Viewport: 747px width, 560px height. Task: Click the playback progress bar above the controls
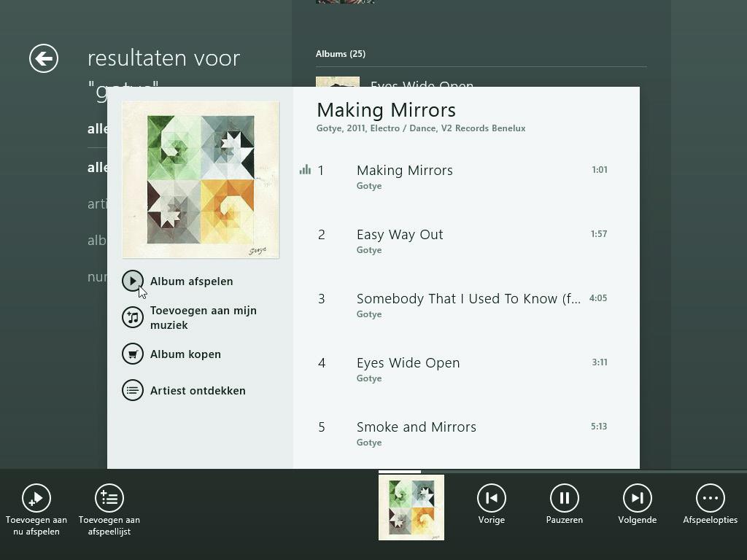pos(562,472)
